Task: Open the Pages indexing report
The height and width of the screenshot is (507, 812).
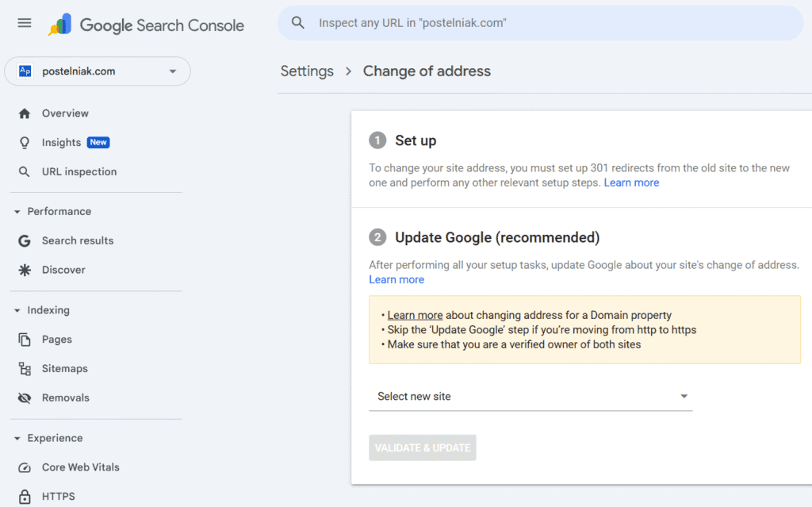Action: (x=56, y=340)
